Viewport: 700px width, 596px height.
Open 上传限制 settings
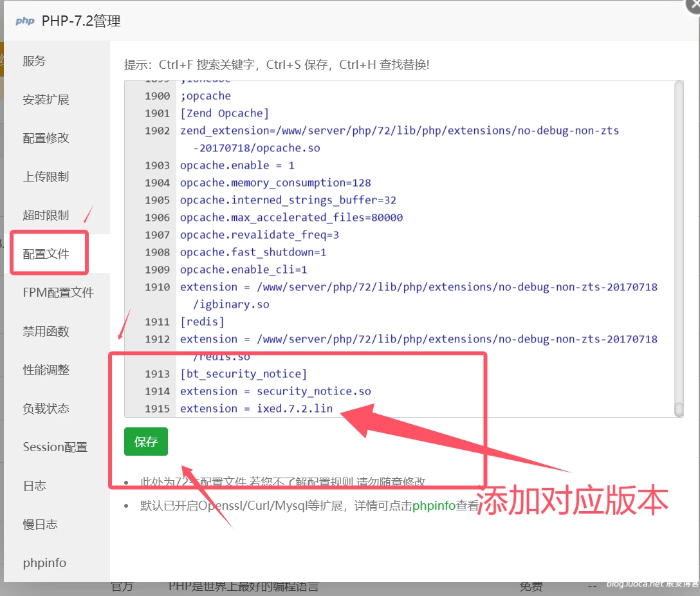(x=46, y=177)
